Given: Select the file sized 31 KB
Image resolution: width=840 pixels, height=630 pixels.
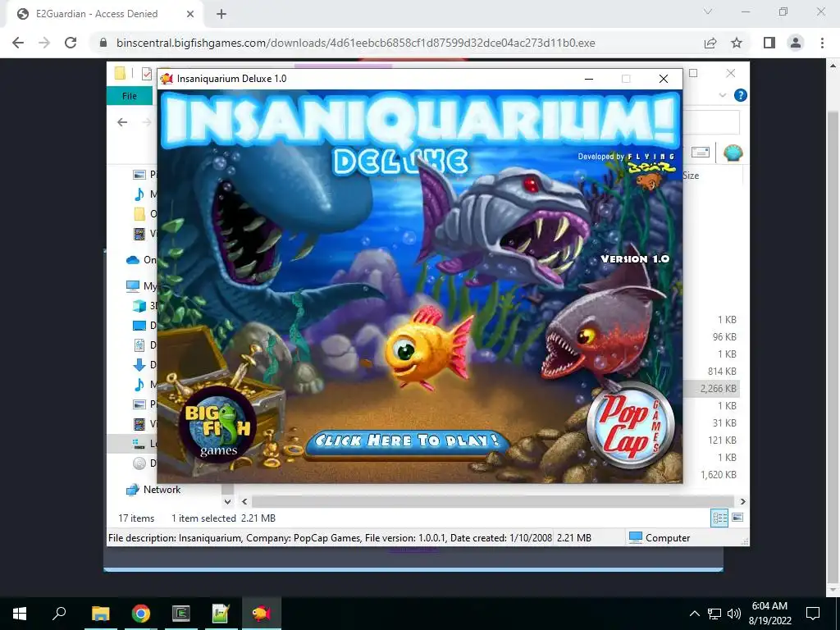Looking at the screenshot, I should pyautogui.click(x=712, y=423).
